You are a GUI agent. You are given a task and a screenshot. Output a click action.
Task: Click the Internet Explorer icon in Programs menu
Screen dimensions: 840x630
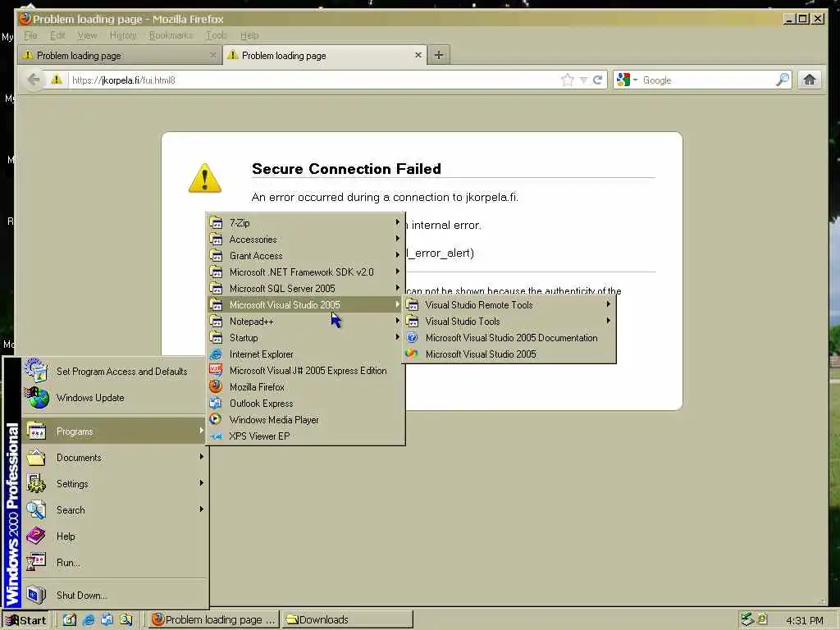216,354
